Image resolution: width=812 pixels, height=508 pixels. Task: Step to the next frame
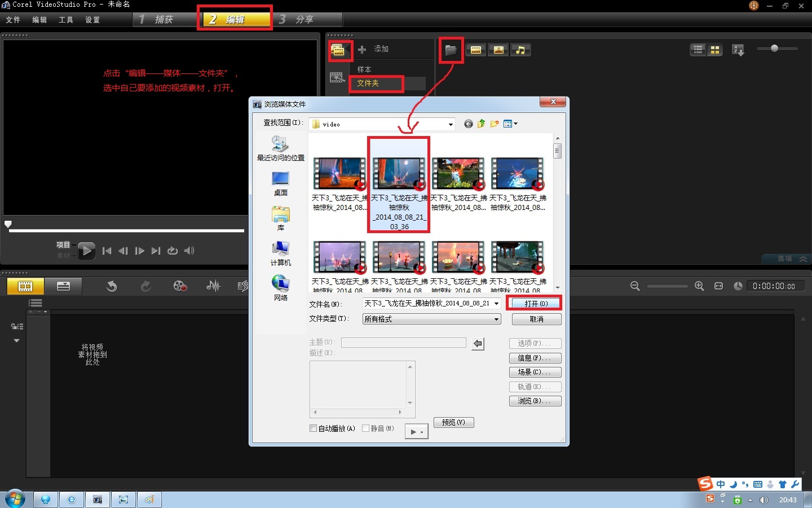[140, 251]
